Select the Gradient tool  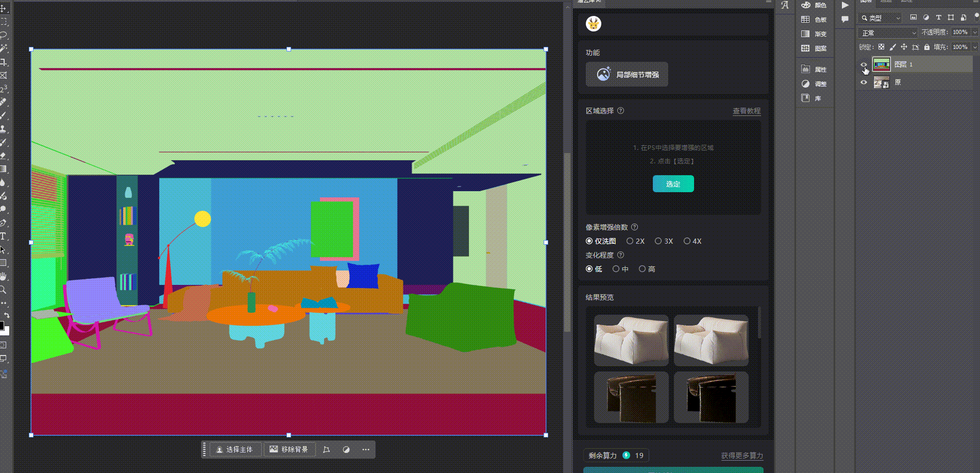4,170
